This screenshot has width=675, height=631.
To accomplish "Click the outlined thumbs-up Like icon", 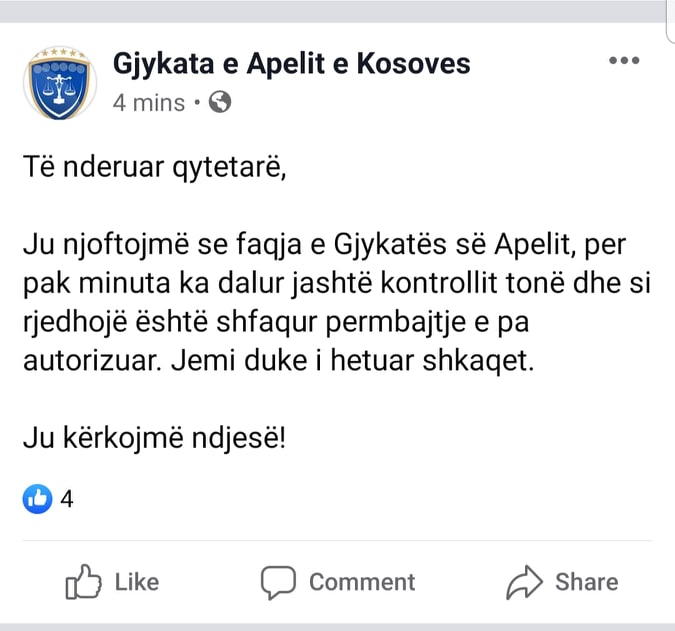I will pyautogui.click(x=83, y=582).
